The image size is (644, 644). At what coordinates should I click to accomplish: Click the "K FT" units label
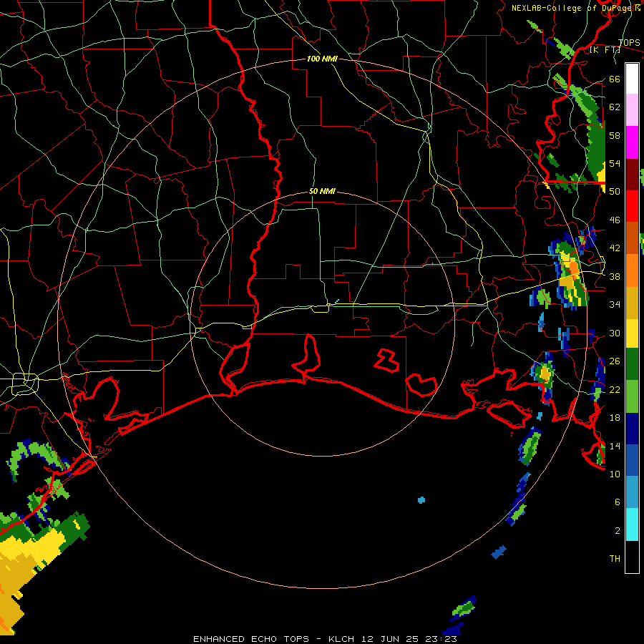click(x=605, y=50)
